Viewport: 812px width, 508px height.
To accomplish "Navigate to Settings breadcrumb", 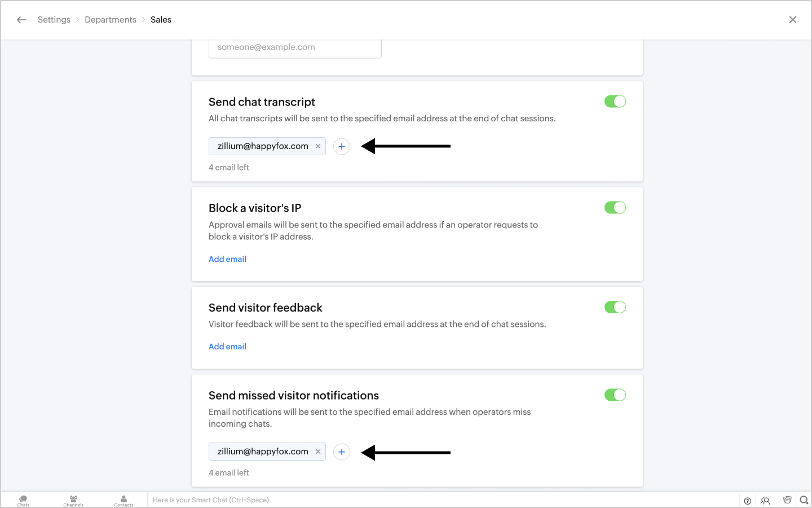I will pyautogui.click(x=54, y=20).
